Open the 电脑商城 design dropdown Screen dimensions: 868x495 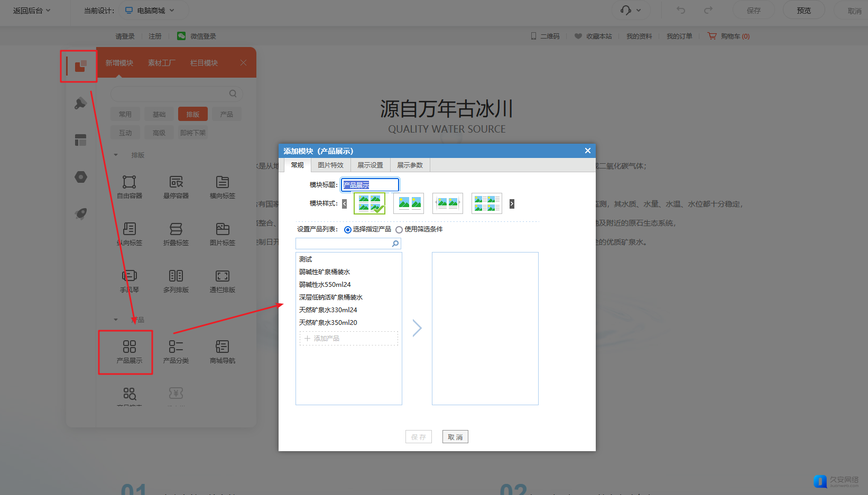[150, 11]
